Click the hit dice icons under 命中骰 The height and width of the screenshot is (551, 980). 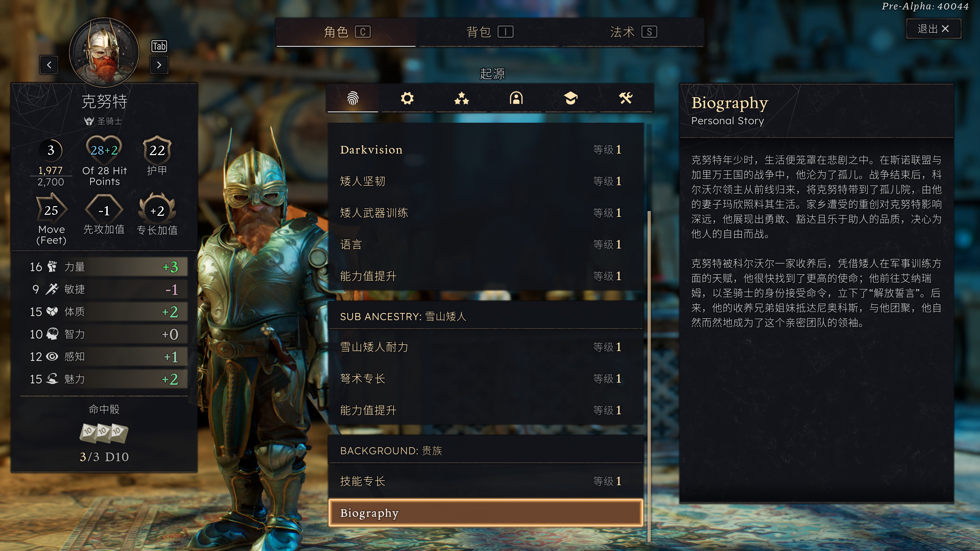pos(104,433)
